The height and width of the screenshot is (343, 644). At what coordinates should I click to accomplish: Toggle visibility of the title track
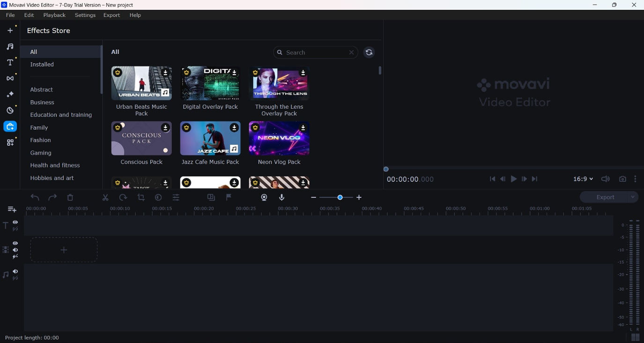click(x=15, y=222)
